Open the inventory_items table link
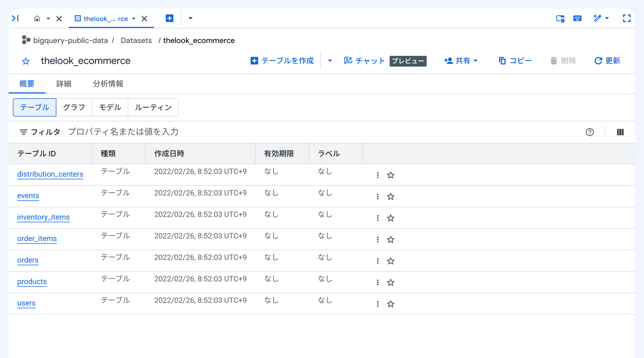This screenshot has height=358, width=644. (x=43, y=217)
